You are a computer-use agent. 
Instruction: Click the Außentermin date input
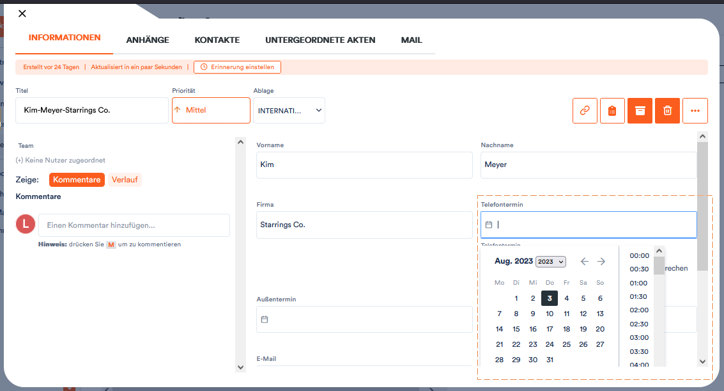coord(364,319)
